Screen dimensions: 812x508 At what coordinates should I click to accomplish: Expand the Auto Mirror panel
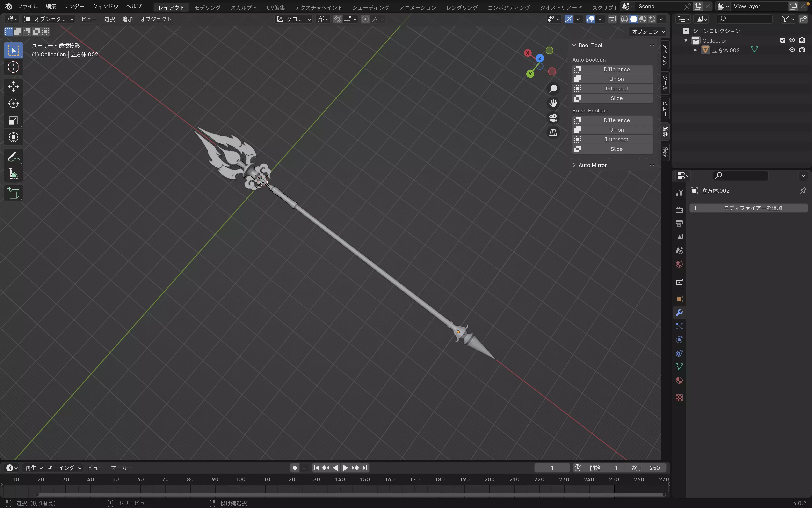tap(574, 165)
